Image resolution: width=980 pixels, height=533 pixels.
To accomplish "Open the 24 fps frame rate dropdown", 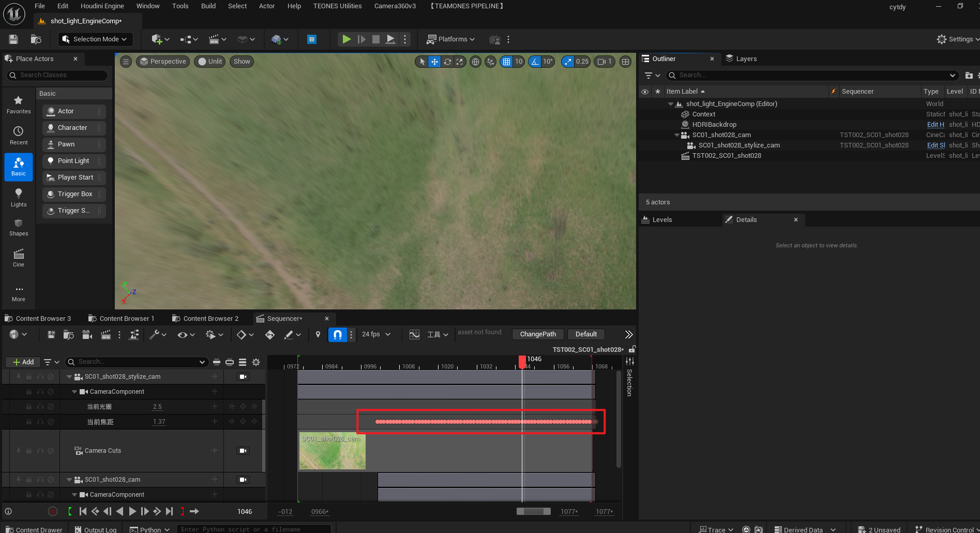I will click(376, 335).
